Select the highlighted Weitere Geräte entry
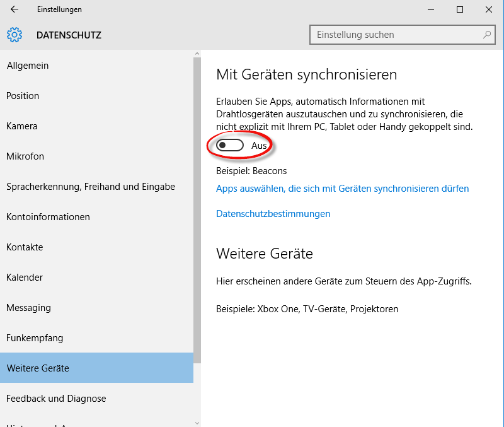504x427 pixels. (38, 368)
